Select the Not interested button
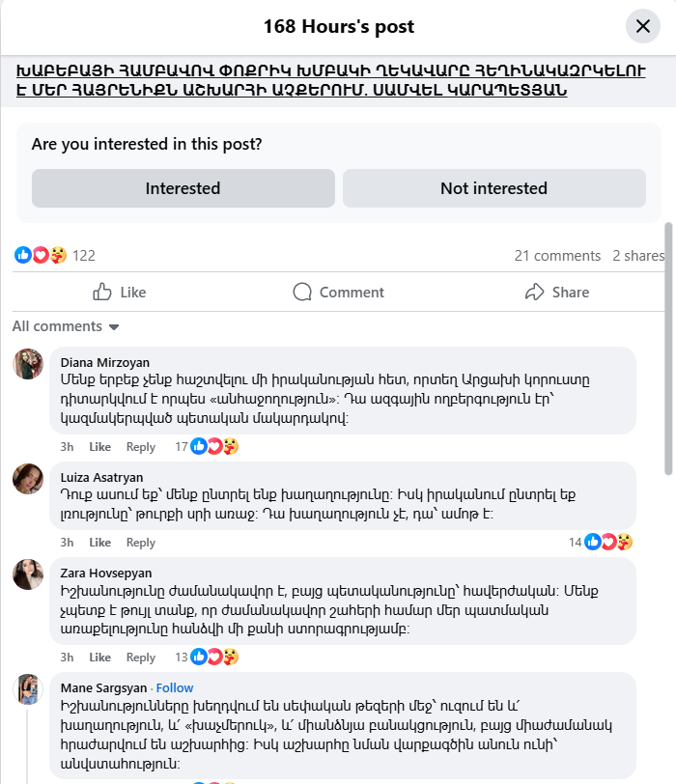Image resolution: width=676 pixels, height=784 pixels. pyautogui.click(x=493, y=188)
